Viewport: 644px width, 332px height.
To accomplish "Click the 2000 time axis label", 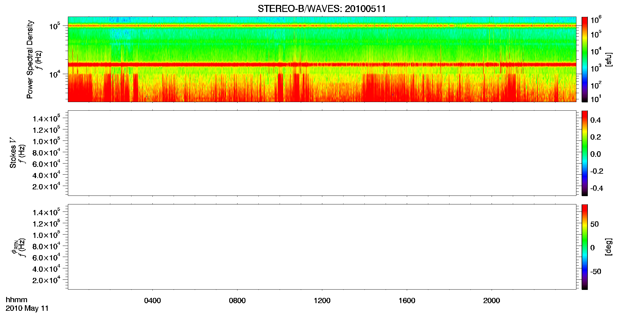I will (x=492, y=301).
